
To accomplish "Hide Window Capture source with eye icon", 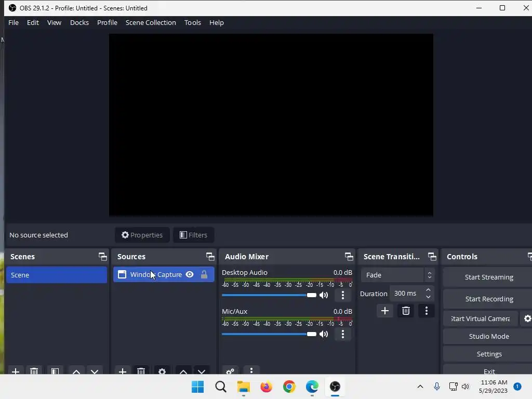I will pyautogui.click(x=190, y=274).
